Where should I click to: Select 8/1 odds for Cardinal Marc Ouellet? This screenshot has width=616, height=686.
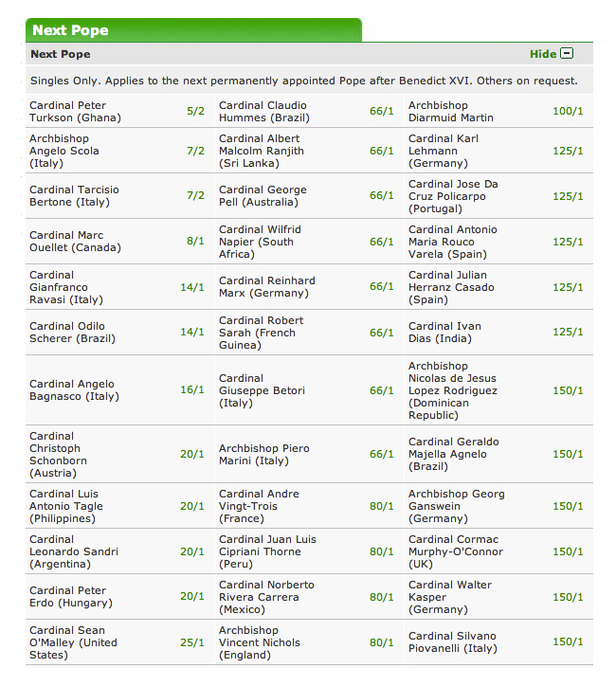point(195,241)
